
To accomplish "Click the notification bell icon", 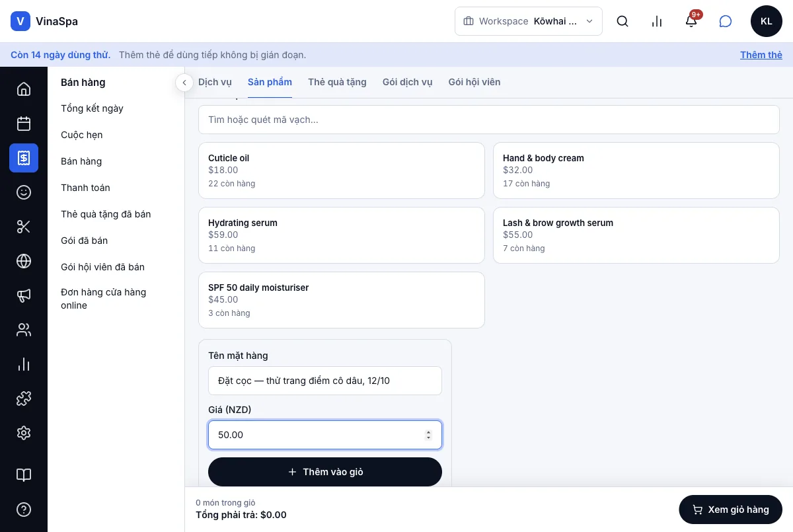I will click(x=691, y=21).
